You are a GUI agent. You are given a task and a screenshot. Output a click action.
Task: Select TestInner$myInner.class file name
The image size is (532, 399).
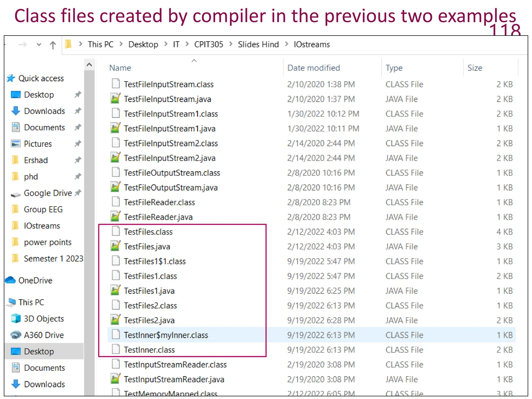(166, 335)
